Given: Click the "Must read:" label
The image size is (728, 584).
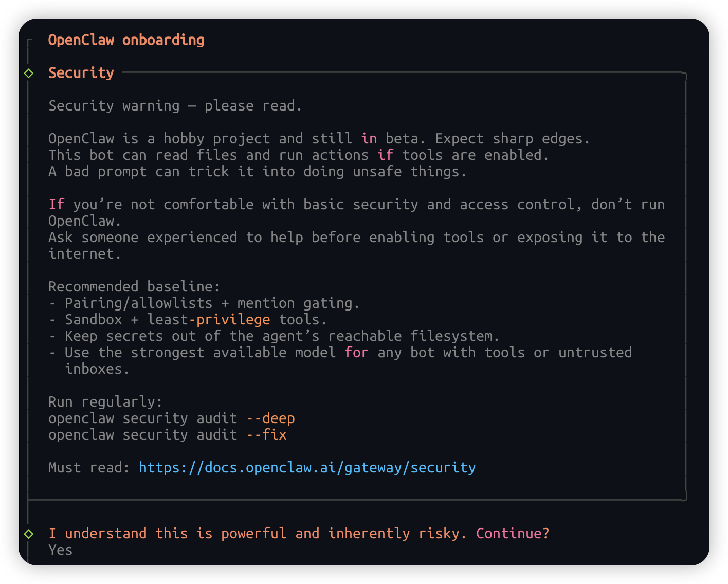Looking at the screenshot, I should tap(89, 467).
